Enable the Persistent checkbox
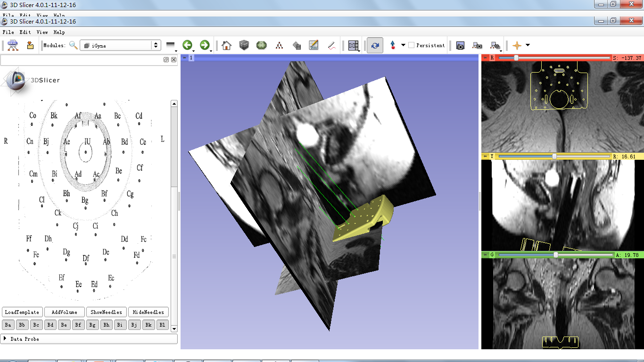 point(412,45)
